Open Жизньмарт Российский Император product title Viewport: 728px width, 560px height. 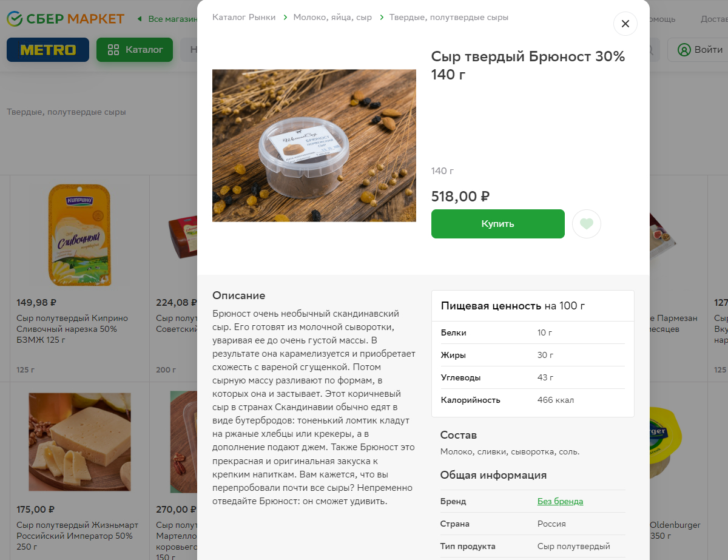77,536
